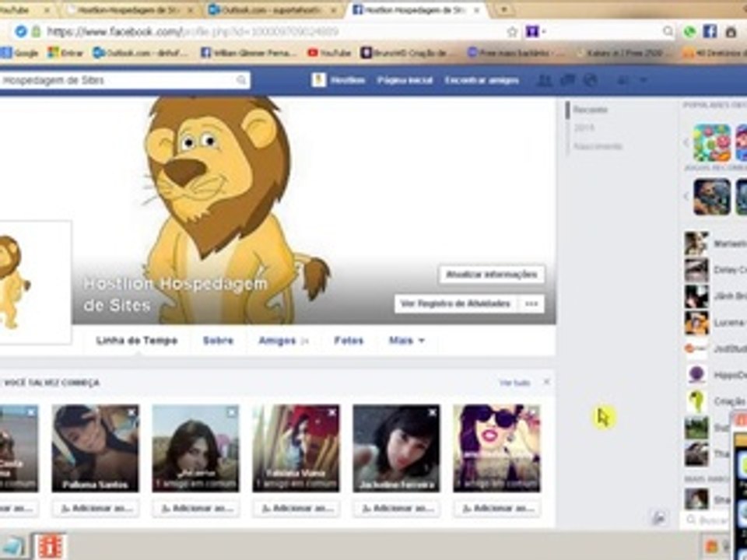
Task: Open the Yahoo search engine dropdown
Action: 535,32
